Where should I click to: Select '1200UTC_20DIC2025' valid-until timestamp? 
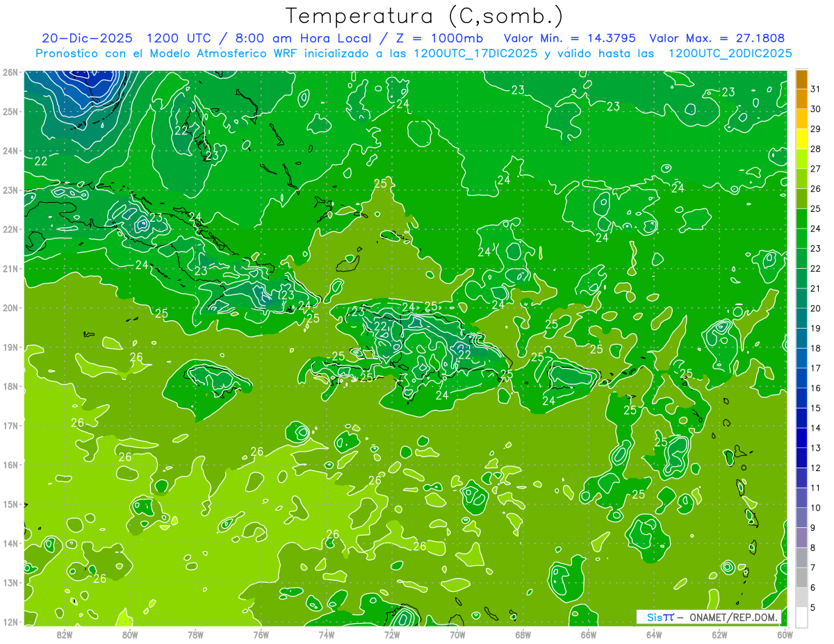[x=730, y=53]
